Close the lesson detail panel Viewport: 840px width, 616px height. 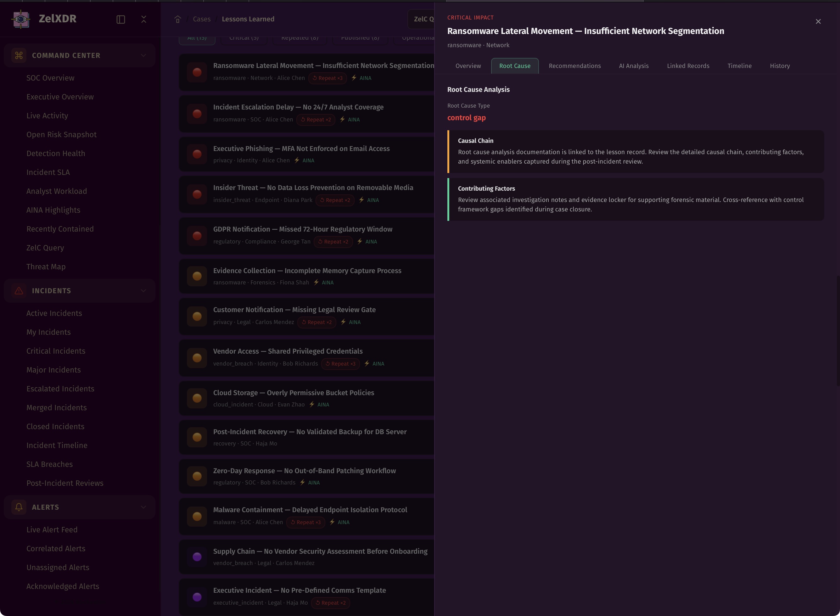click(818, 22)
